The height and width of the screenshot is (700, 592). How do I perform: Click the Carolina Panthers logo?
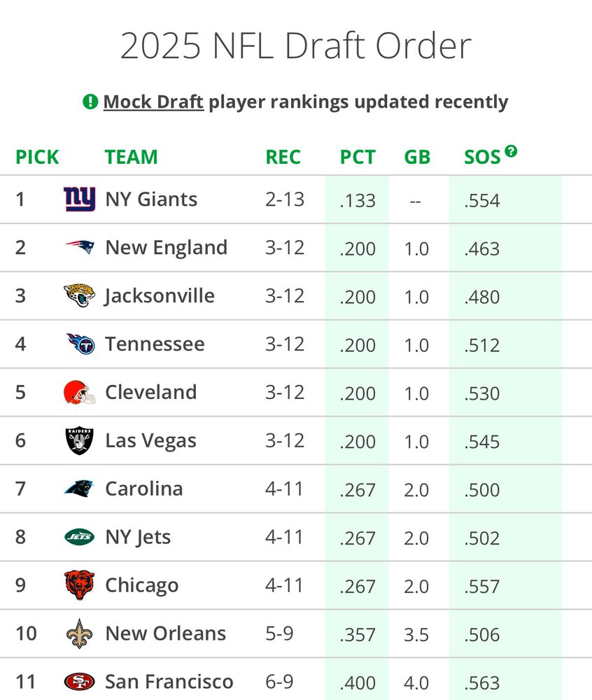pos(79,489)
